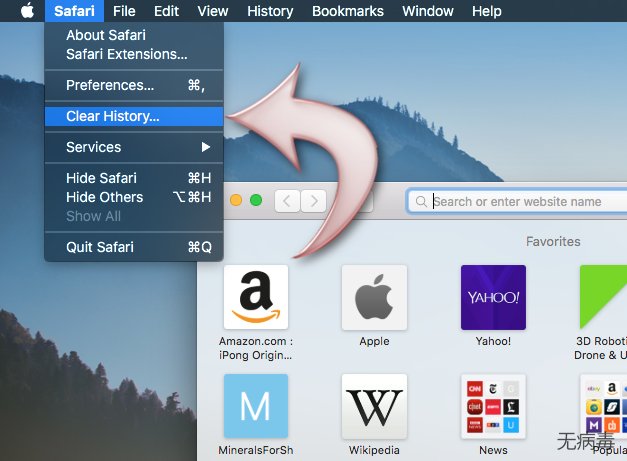Open the History menu in menu bar
627x461 pixels.
coord(270,11)
